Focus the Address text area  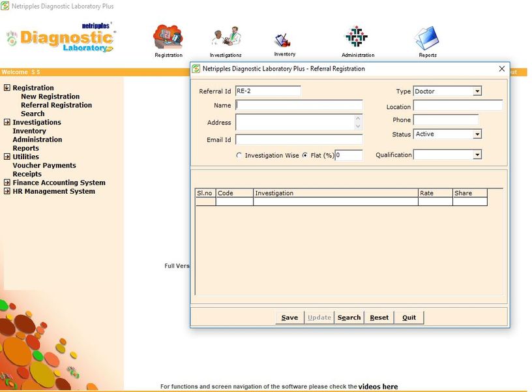[295, 122]
